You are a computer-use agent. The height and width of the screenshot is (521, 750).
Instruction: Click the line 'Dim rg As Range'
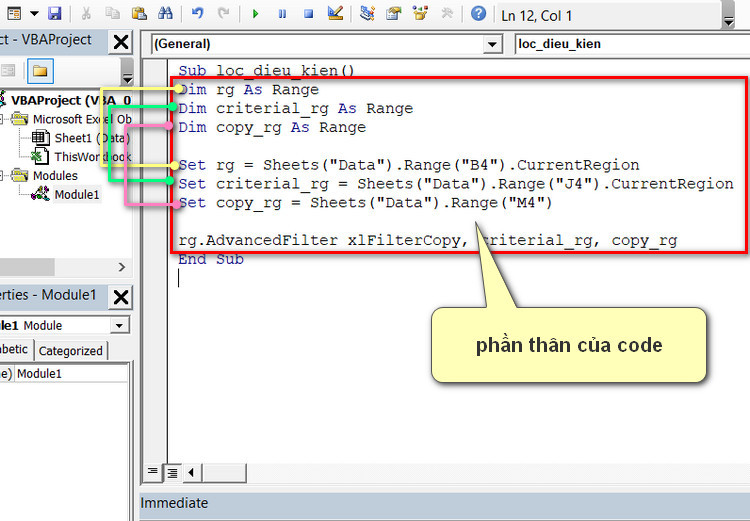click(249, 89)
